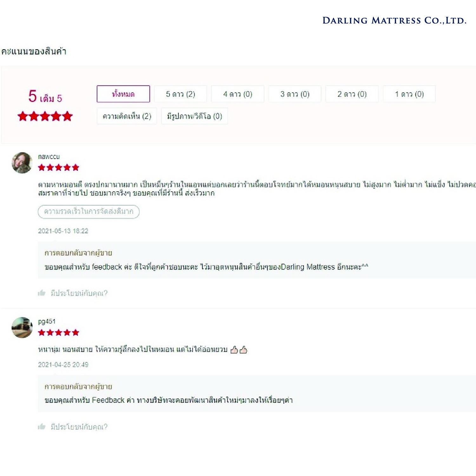Image resolution: width=476 pixels, height=476 pixels.
Task: Filter reviews by 1 ดาว (0)
Action: click(409, 94)
